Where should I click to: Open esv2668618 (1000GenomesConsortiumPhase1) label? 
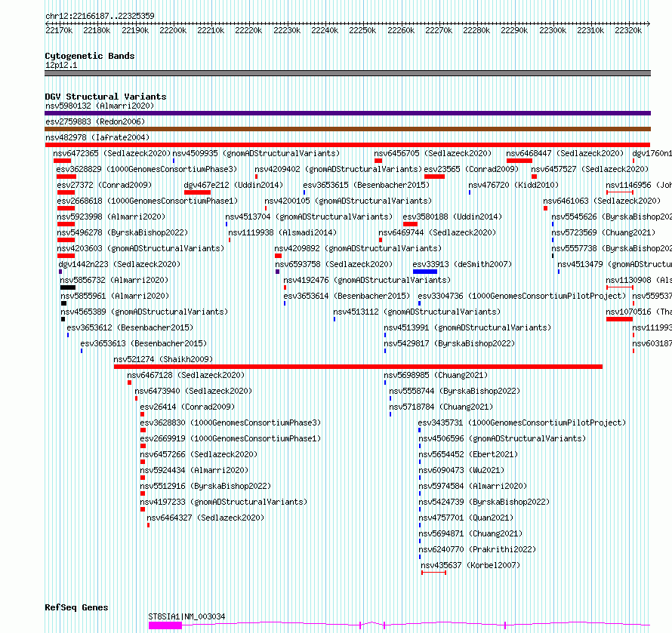[x=147, y=201]
